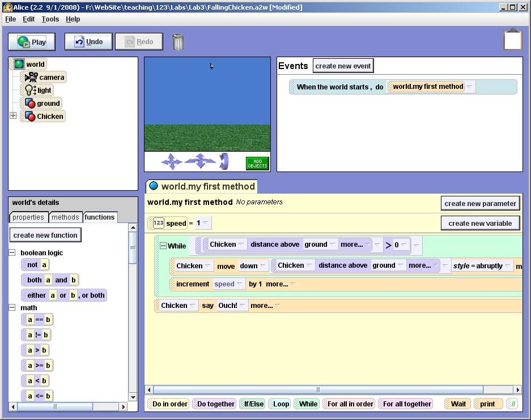531x420 pixels.
Task: Switch to the methods tab
Action: click(x=65, y=217)
